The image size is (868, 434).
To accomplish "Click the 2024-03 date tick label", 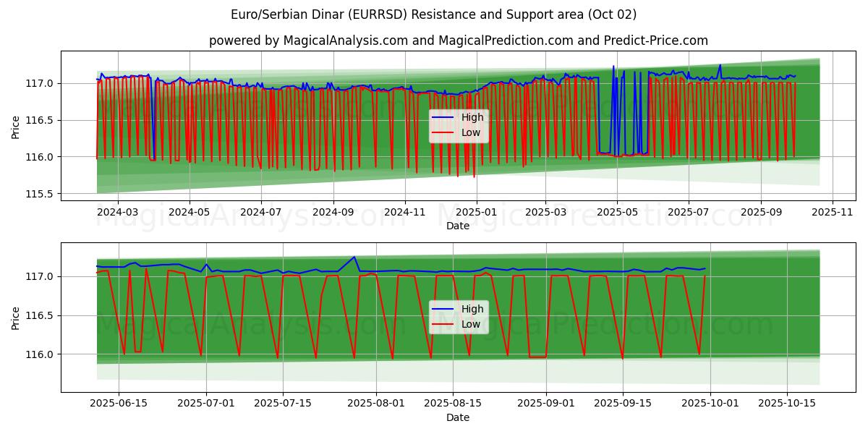I will coord(117,213).
